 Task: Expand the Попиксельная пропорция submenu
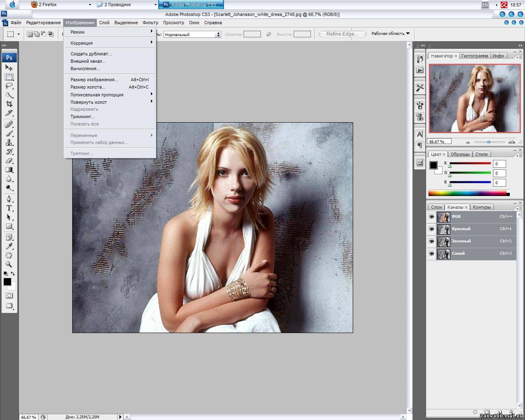(110, 95)
